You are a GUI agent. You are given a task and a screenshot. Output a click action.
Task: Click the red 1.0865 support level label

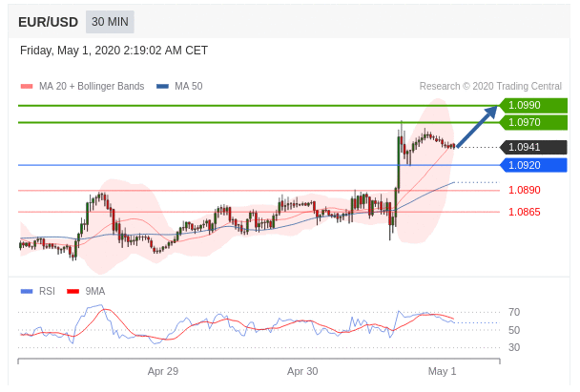pos(524,212)
